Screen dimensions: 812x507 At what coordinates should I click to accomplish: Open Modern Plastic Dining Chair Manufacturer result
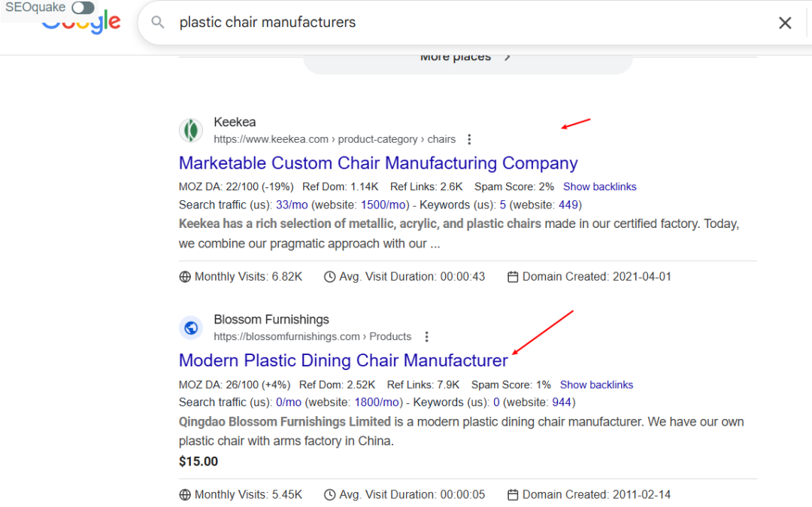pyautogui.click(x=344, y=360)
